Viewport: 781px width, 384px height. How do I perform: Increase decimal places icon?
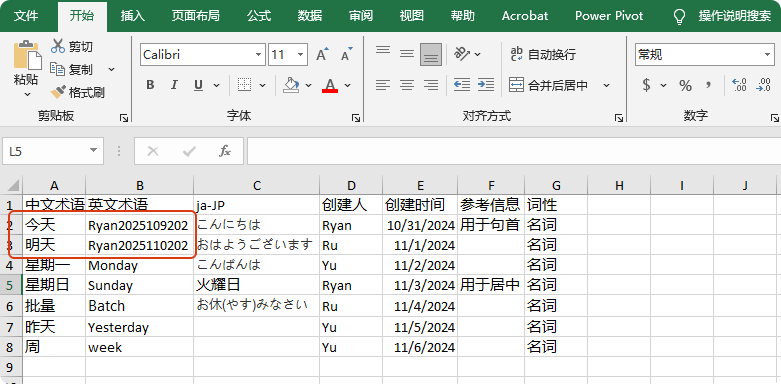(739, 85)
